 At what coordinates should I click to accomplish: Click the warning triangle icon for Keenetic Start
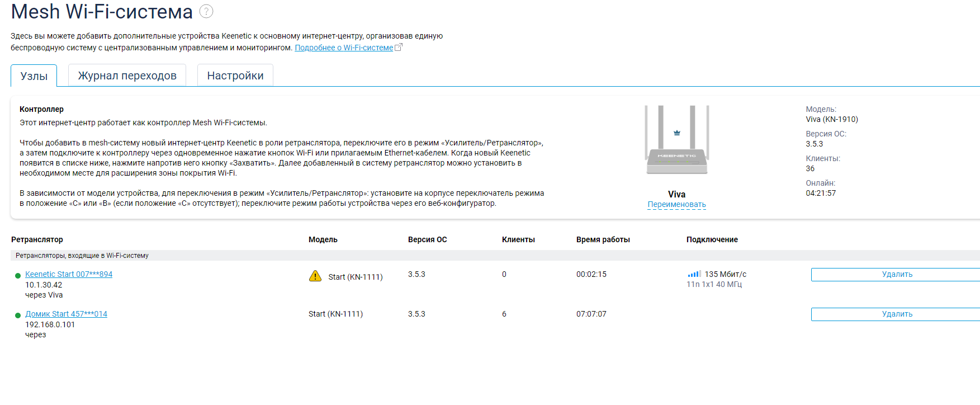315,276
